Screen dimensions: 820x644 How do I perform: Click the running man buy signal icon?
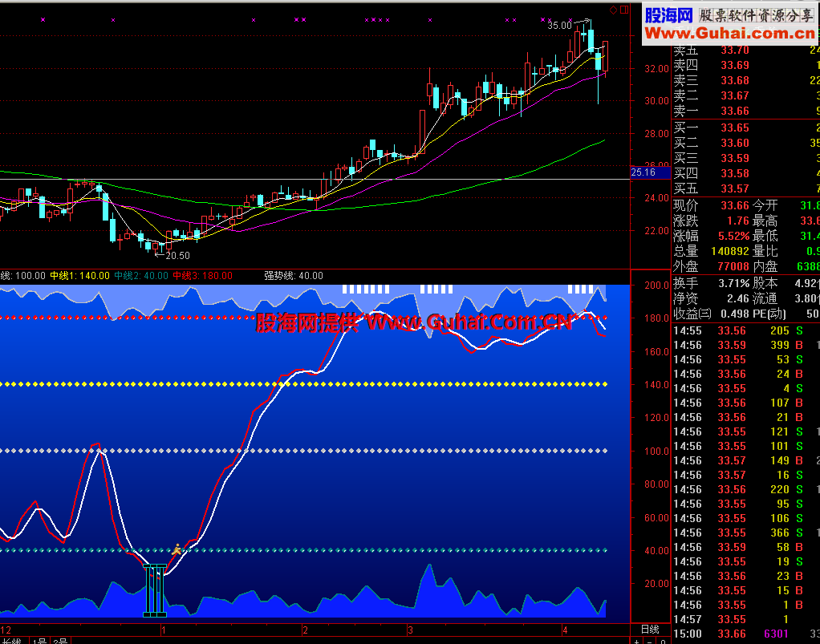click(x=177, y=549)
